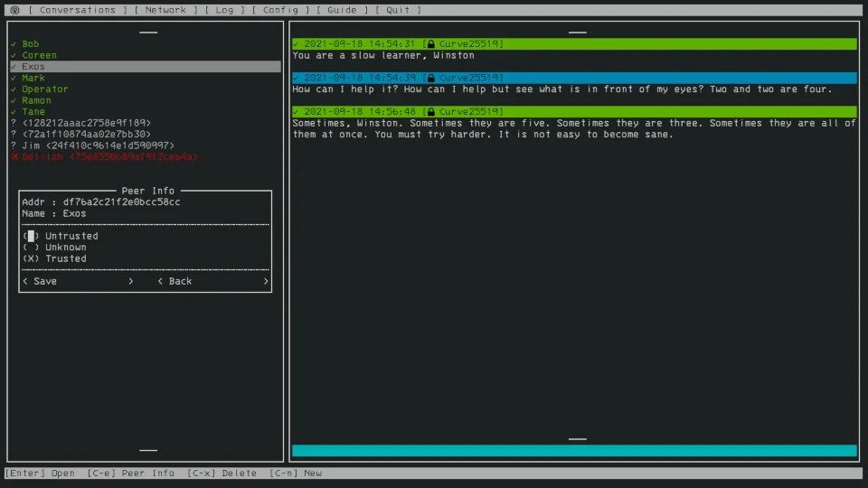
Task: Click the lock icon in the 14:54:31 message
Action: point(431,44)
